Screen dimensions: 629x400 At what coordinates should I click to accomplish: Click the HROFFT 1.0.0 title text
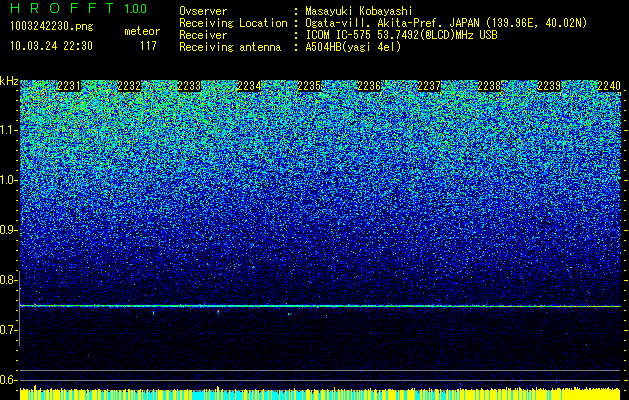click(79, 8)
